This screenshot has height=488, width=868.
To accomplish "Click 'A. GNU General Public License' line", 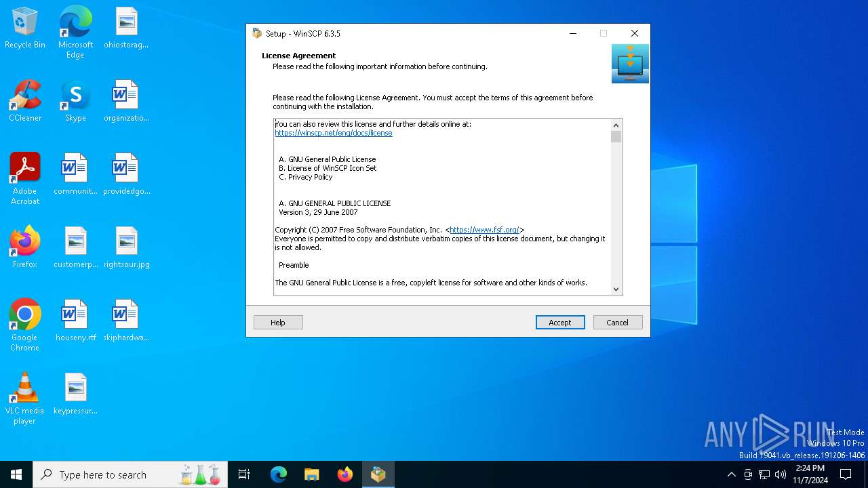I will (328, 159).
